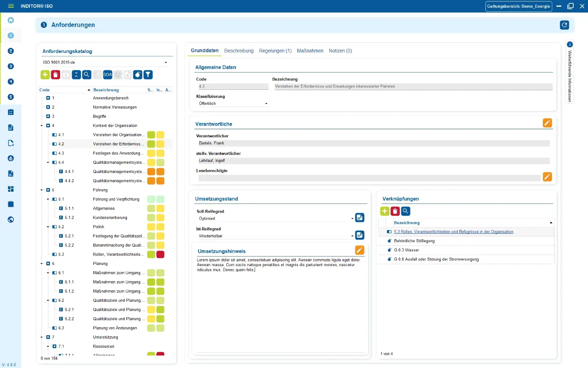Refresh Anforderungen with the reload icon top right
This screenshot has height=368, width=588.
click(x=564, y=25)
